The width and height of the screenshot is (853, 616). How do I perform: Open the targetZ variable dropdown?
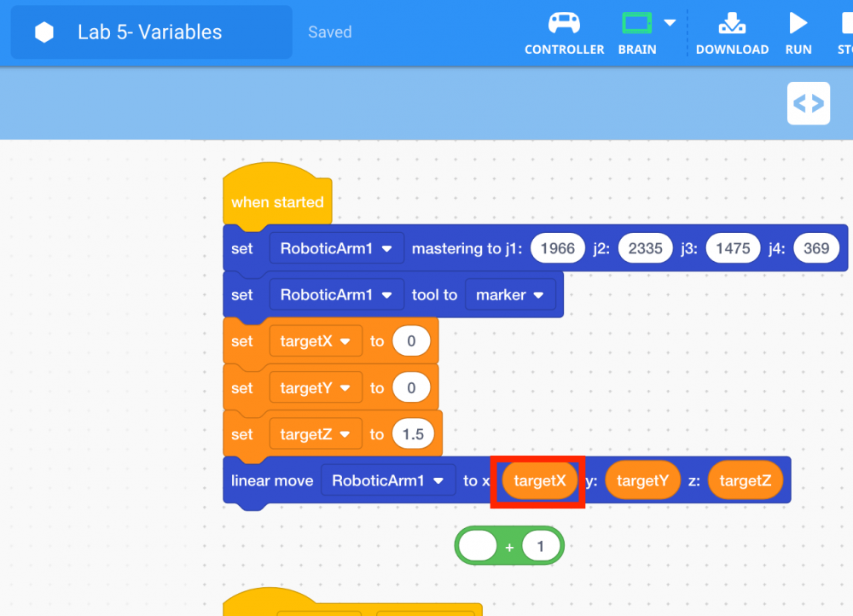coord(316,434)
